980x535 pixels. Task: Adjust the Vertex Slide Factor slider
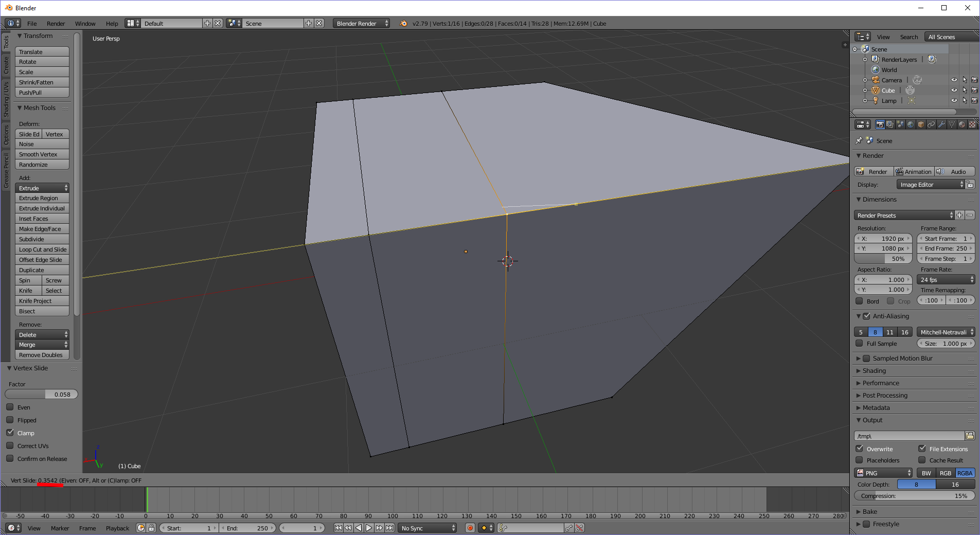(x=41, y=394)
